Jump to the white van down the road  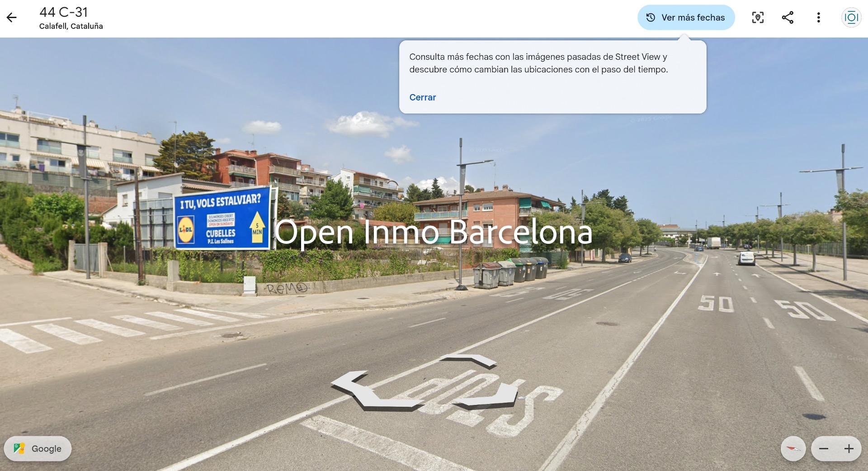click(746, 258)
